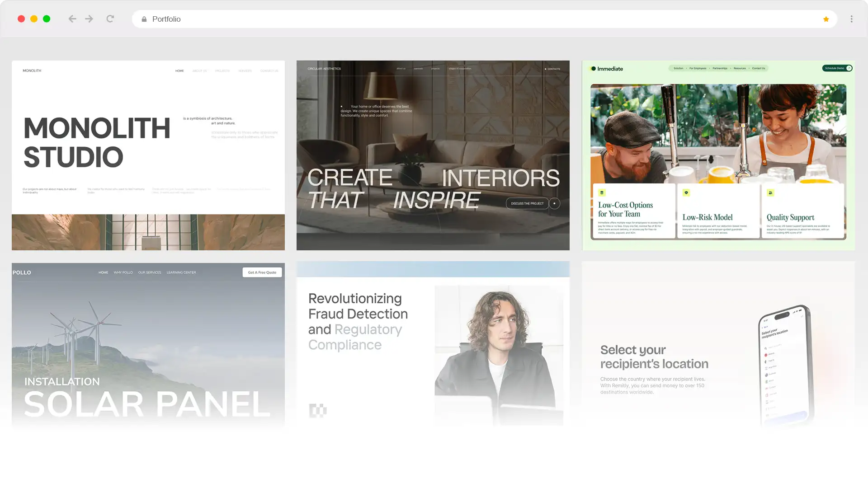Click the address bar lock icon
Screen dimensions: 868x488
pyautogui.click(x=144, y=19)
